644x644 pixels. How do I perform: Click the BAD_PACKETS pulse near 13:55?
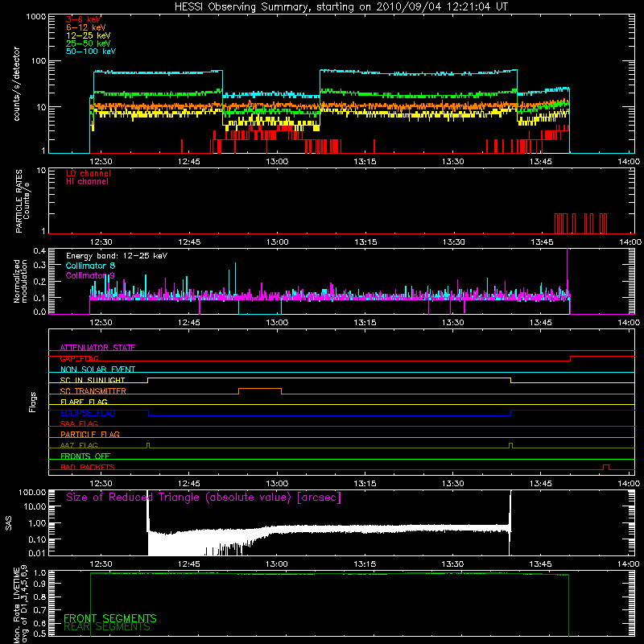coord(606,467)
